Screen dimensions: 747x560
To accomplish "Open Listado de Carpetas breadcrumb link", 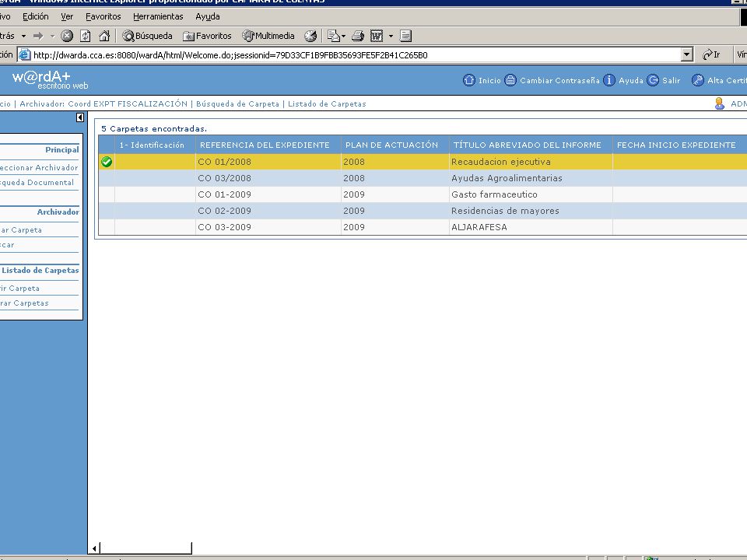I will pos(327,103).
